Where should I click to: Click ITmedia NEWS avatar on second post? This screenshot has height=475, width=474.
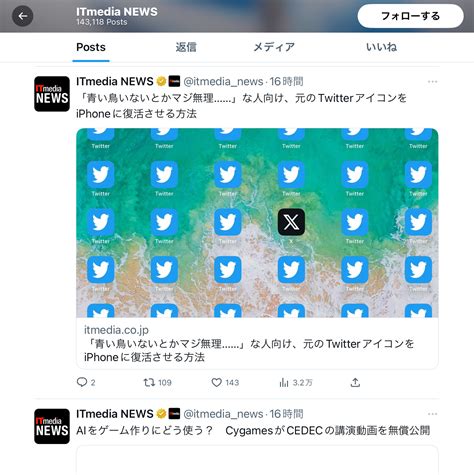52,426
